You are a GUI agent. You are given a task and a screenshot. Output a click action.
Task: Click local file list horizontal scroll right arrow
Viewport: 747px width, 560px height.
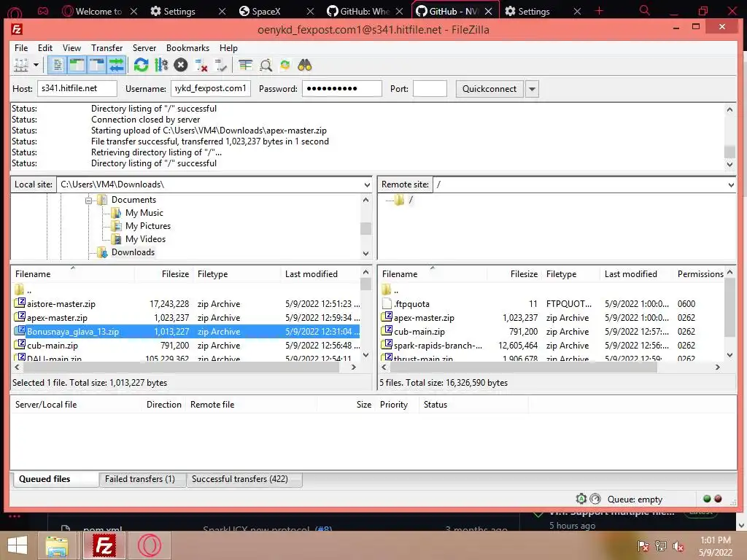354,367
